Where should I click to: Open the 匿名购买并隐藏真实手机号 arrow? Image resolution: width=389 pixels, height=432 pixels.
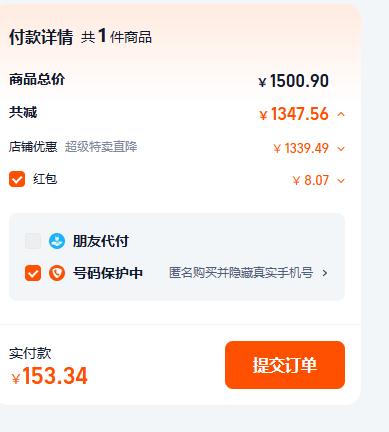pos(325,273)
